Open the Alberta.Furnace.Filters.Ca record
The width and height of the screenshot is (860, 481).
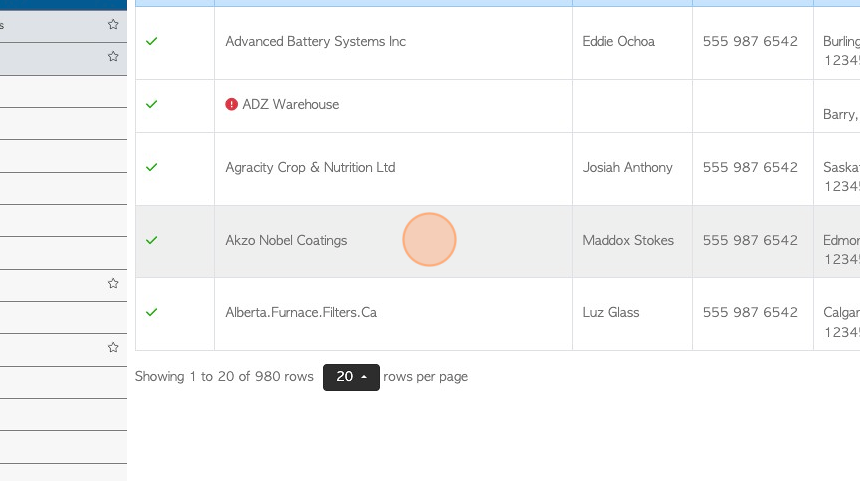point(301,313)
